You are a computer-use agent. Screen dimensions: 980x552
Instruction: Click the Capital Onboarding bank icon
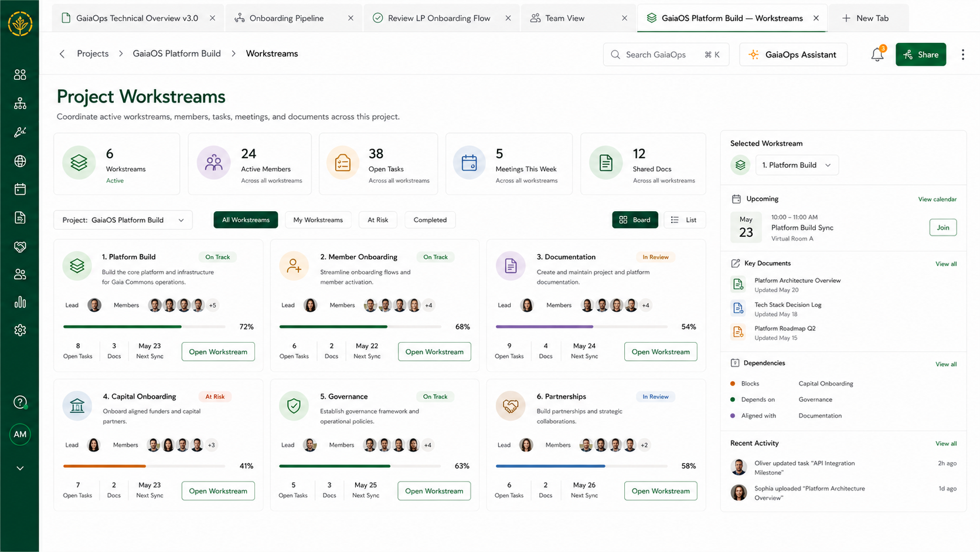tap(77, 405)
